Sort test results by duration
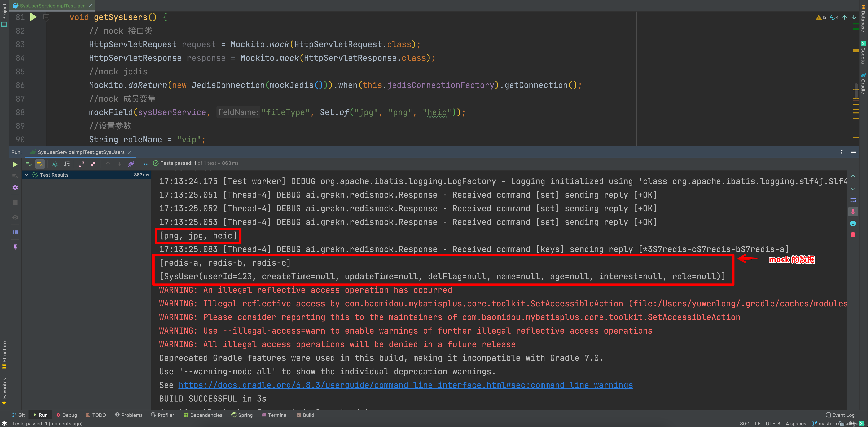The height and width of the screenshot is (427, 868). click(x=67, y=164)
